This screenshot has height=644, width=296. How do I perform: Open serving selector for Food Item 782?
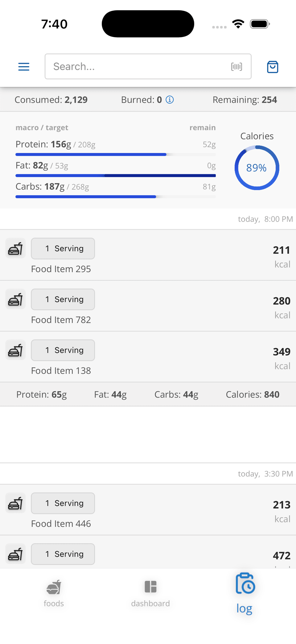[x=63, y=300]
